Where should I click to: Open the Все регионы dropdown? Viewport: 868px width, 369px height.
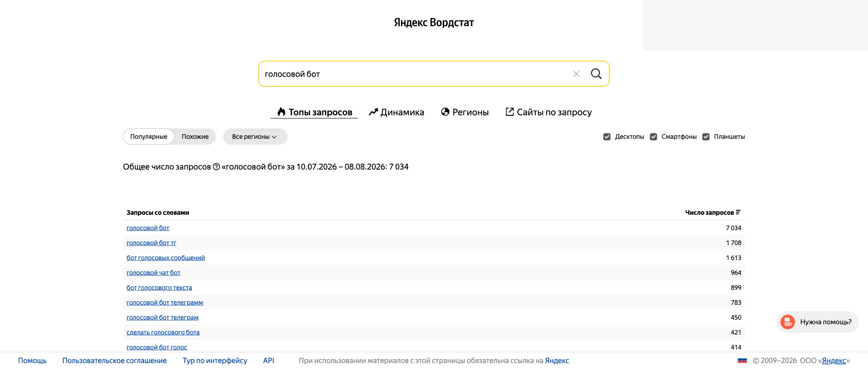point(255,137)
